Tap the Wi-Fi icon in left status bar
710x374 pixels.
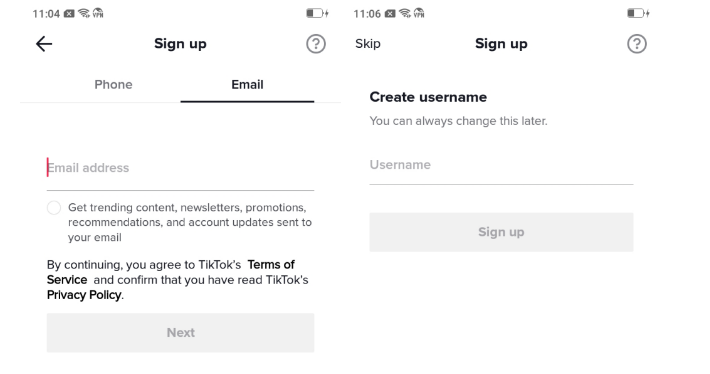click(84, 13)
